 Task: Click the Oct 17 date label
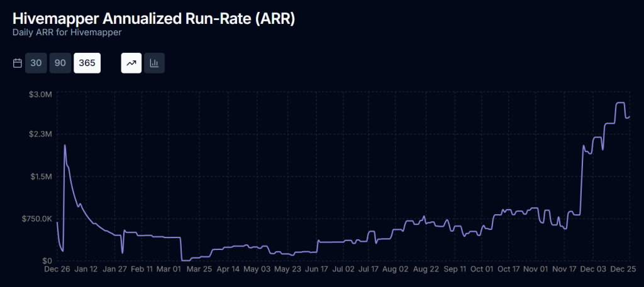(x=509, y=269)
